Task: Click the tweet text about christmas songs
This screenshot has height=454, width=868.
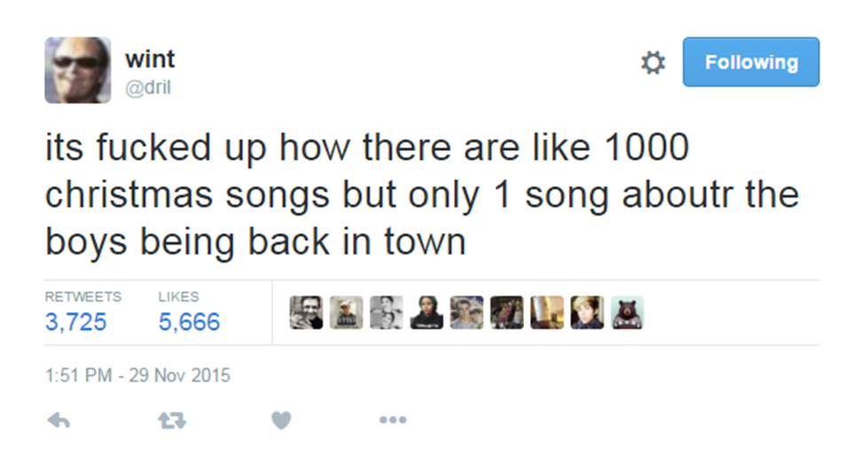Action: pos(422,194)
